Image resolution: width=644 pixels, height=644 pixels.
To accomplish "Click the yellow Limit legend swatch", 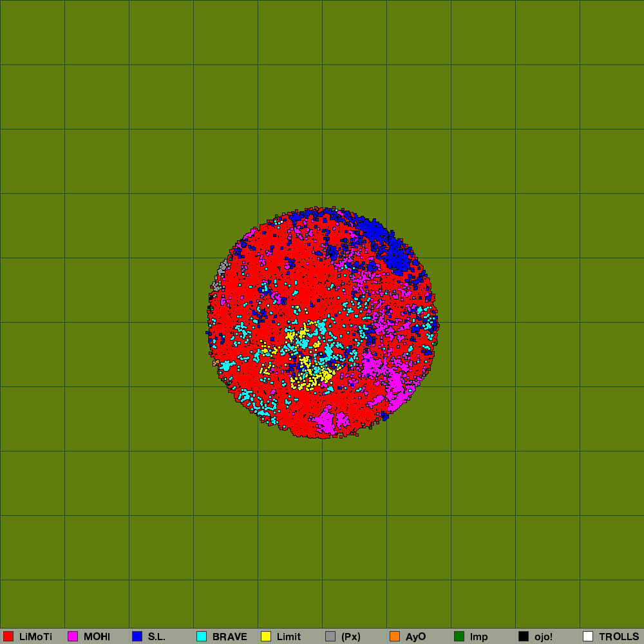I will (x=266, y=636).
